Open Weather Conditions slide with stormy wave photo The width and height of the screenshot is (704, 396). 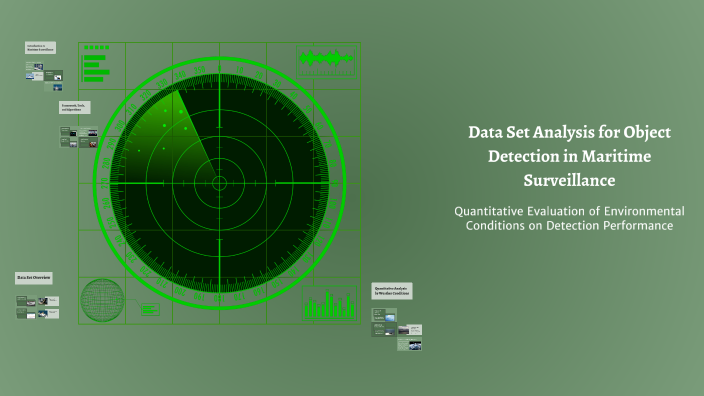point(409,344)
